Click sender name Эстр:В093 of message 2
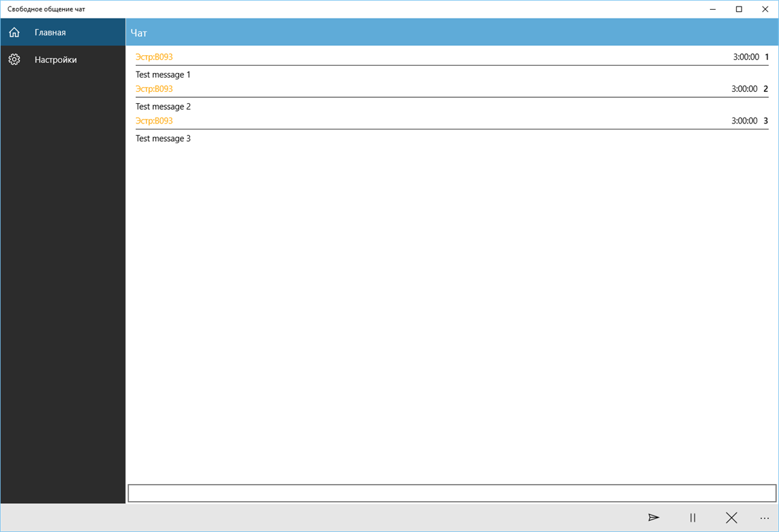The image size is (779, 532). point(154,89)
